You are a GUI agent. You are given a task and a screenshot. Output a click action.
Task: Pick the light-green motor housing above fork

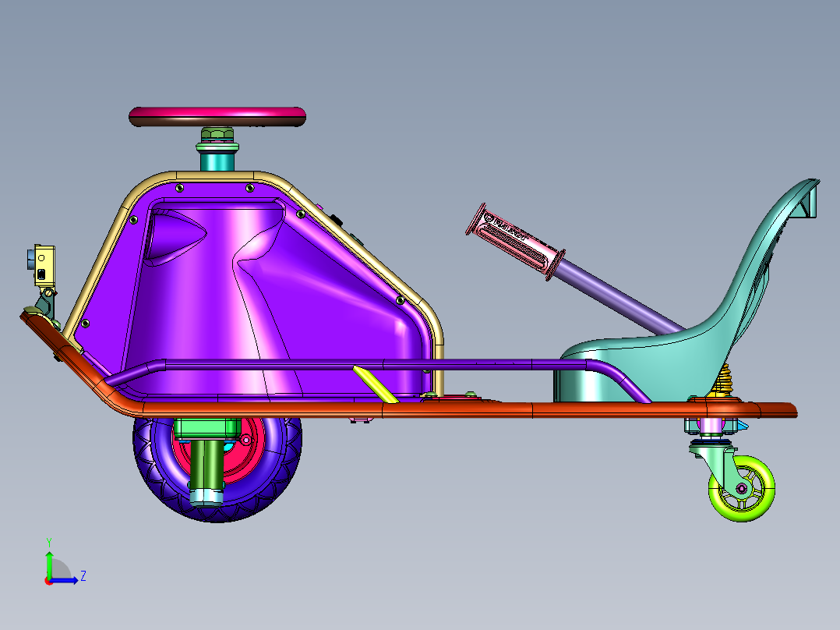tap(206, 426)
